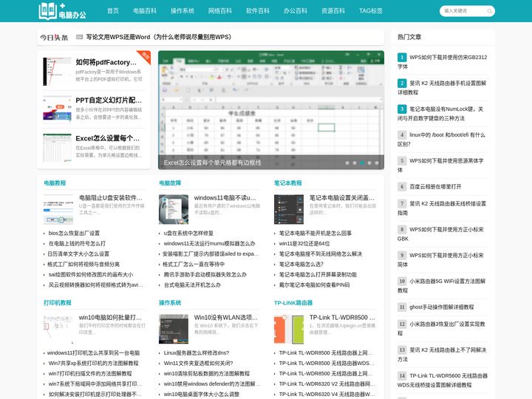Open link 日历清单文字大小怎么设置
532x399 pixels.
pyautogui.click(x=78, y=254)
